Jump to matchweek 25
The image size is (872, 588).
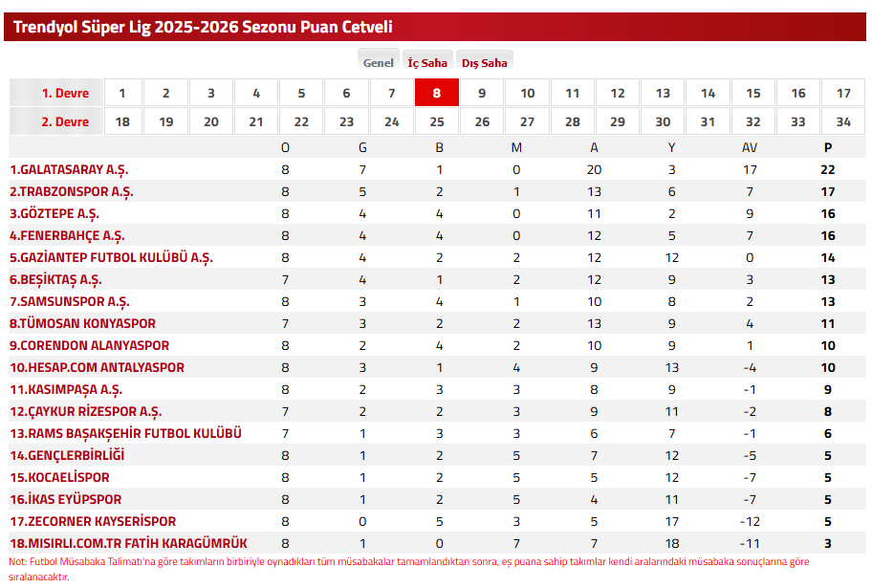437,121
